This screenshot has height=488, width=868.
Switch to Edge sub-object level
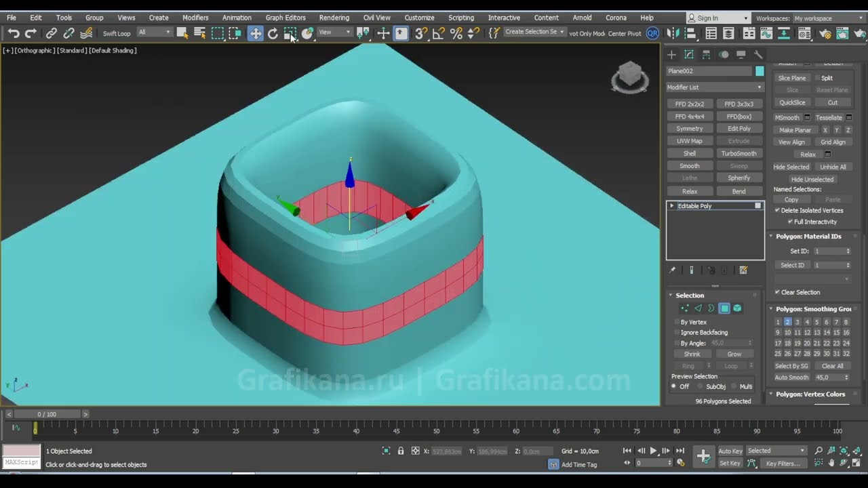pyautogui.click(x=698, y=308)
